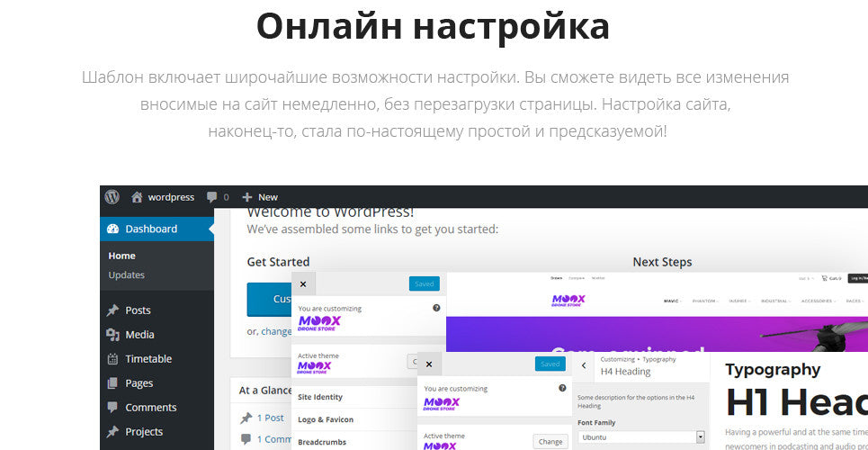Expand the Accessories menu in the store preview
868x450 pixels.
coord(819,301)
